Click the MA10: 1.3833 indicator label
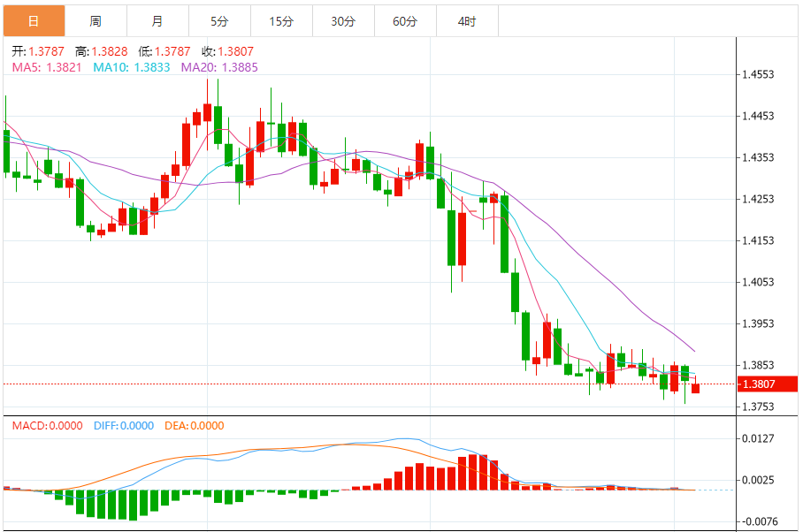This screenshot has width=803, height=532. tap(132, 67)
